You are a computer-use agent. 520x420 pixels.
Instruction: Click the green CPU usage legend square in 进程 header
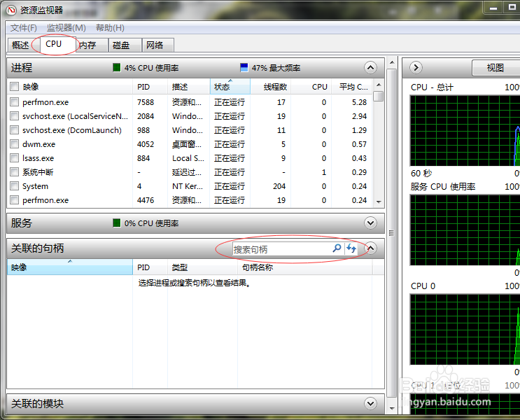pos(117,68)
